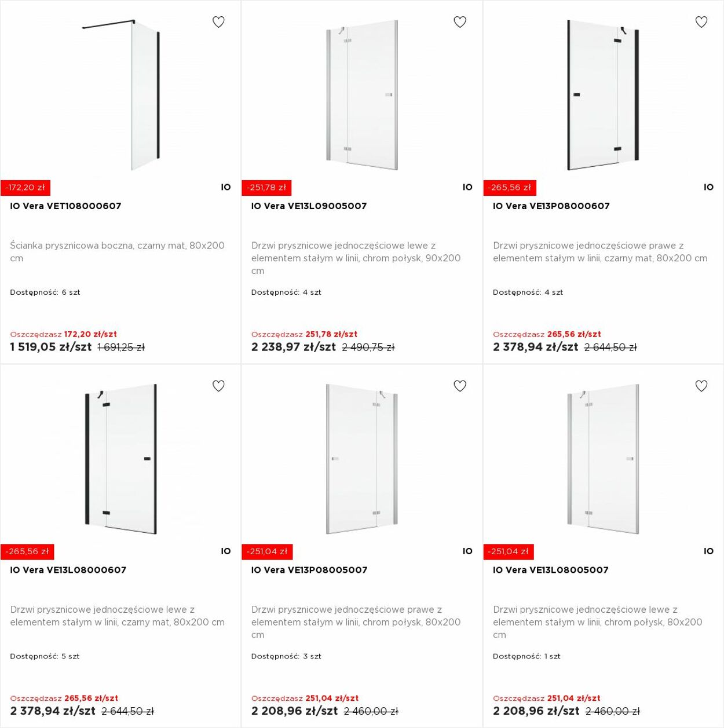Open product title IO Vera VE13L08000607
The height and width of the screenshot is (728, 724).
click(68, 570)
